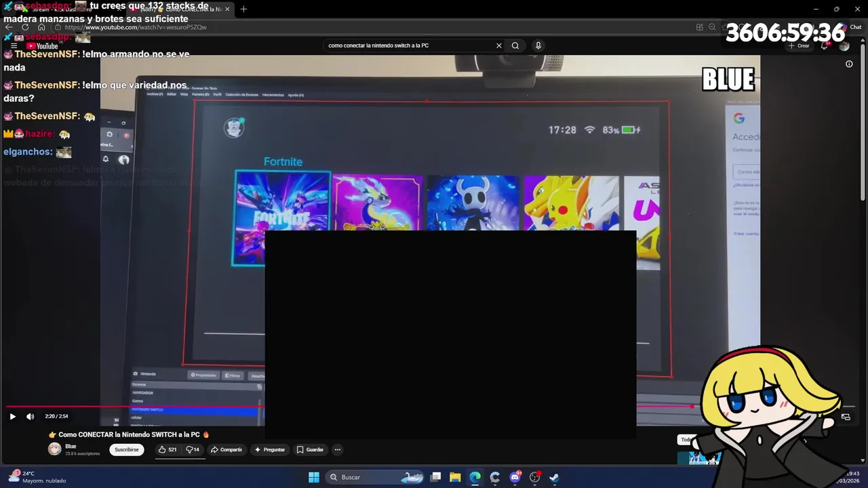Open the YouTube hamburger guide menu
Image resolution: width=868 pixels, height=488 pixels.
[14, 46]
